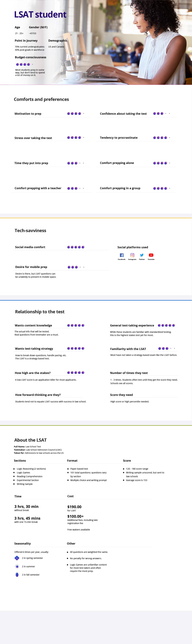Image resolution: width=192 pixels, height=644 pixels.
Task: Click the spring semester flower icon
Action: 17,558
